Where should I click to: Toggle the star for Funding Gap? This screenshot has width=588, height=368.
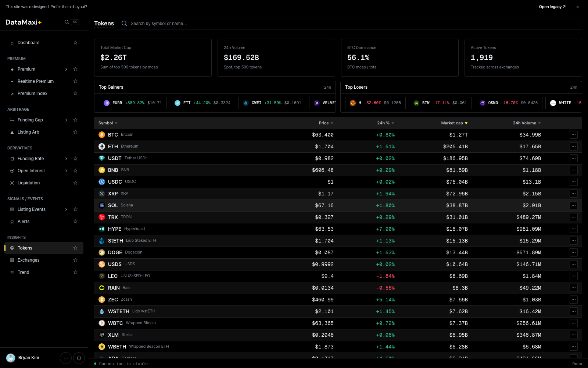click(75, 120)
